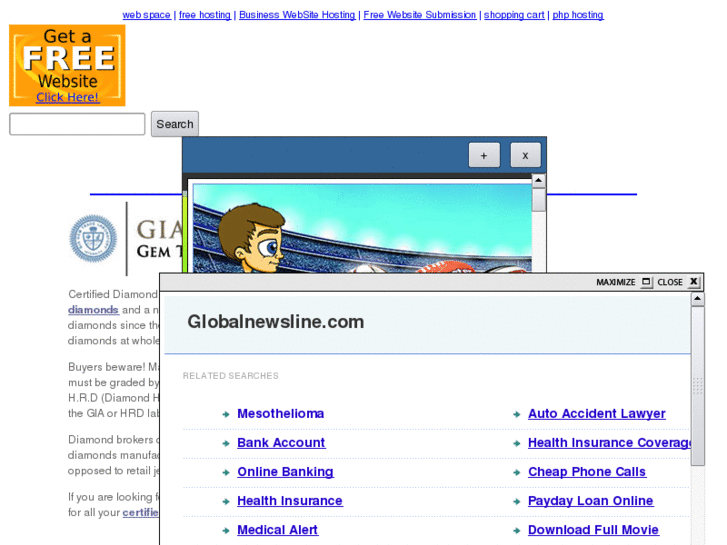Viewport: 727px width, 545px height.
Task: Open the Health Insurance related search
Action: pos(290,501)
